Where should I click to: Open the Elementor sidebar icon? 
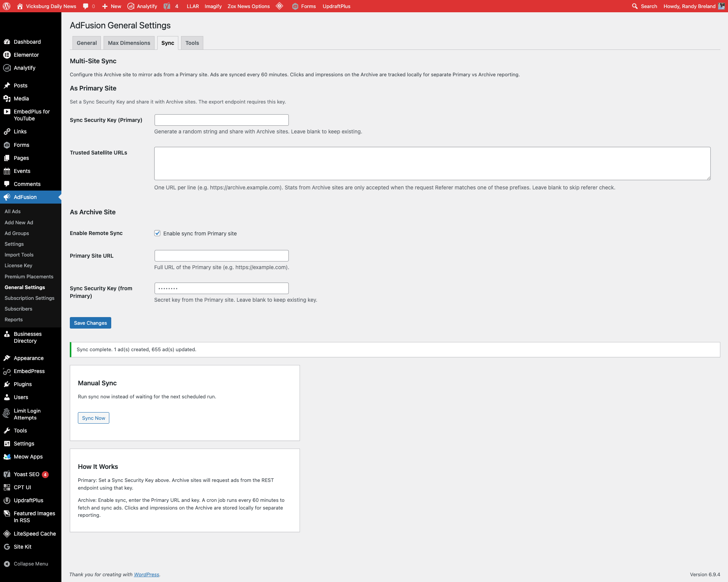7,55
